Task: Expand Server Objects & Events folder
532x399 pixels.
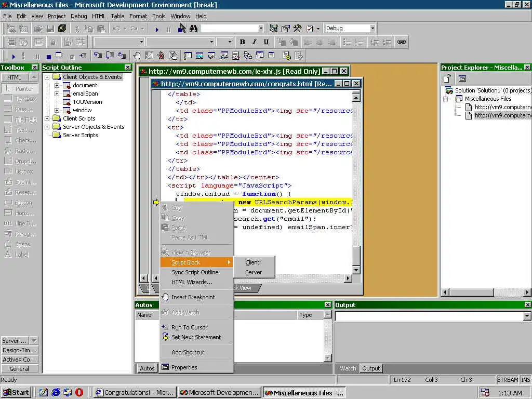Action: 47,127
